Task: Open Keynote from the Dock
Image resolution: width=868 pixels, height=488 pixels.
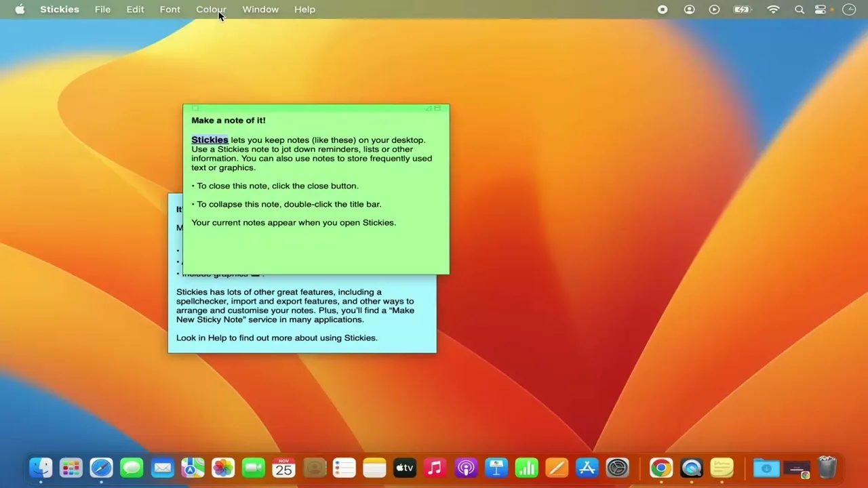Action: pyautogui.click(x=496, y=468)
